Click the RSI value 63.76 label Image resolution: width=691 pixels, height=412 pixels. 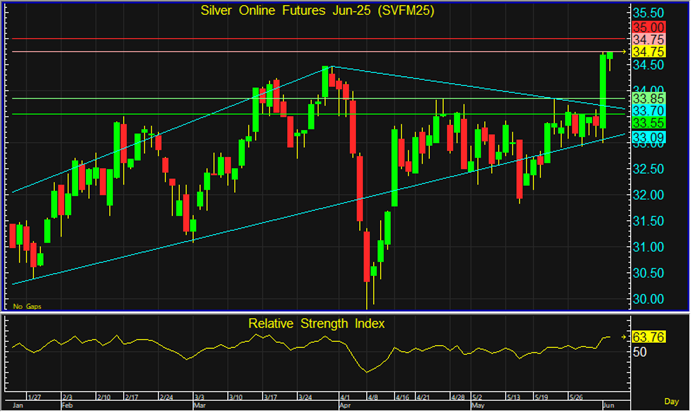pyautogui.click(x=648, y=337)
